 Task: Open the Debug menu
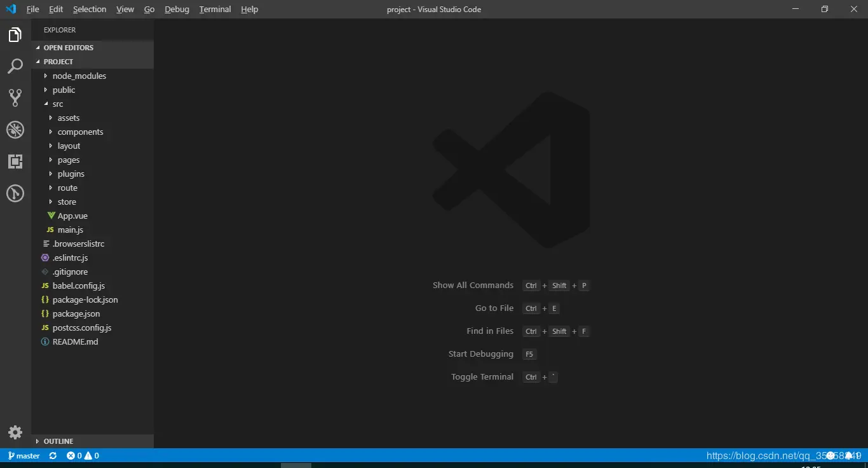click(177, 10)
